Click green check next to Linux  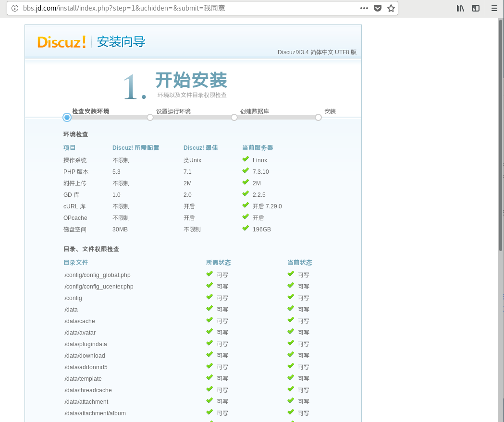[246, 159]
